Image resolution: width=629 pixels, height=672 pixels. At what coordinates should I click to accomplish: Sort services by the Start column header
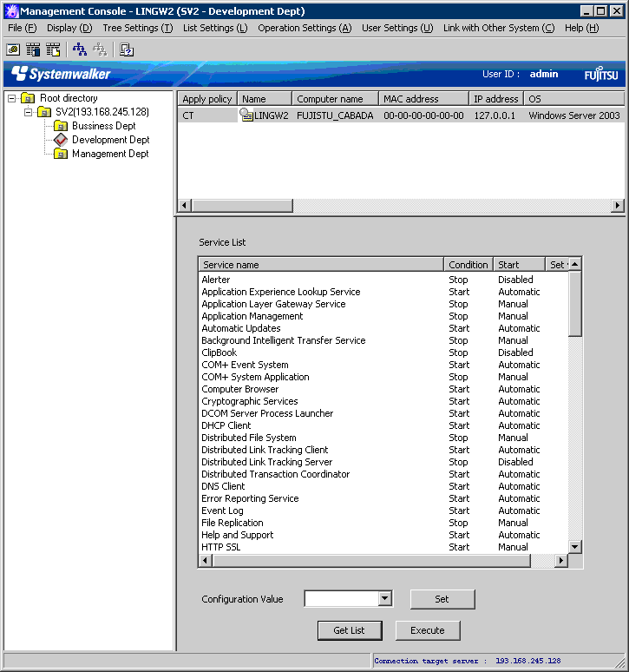519,265
